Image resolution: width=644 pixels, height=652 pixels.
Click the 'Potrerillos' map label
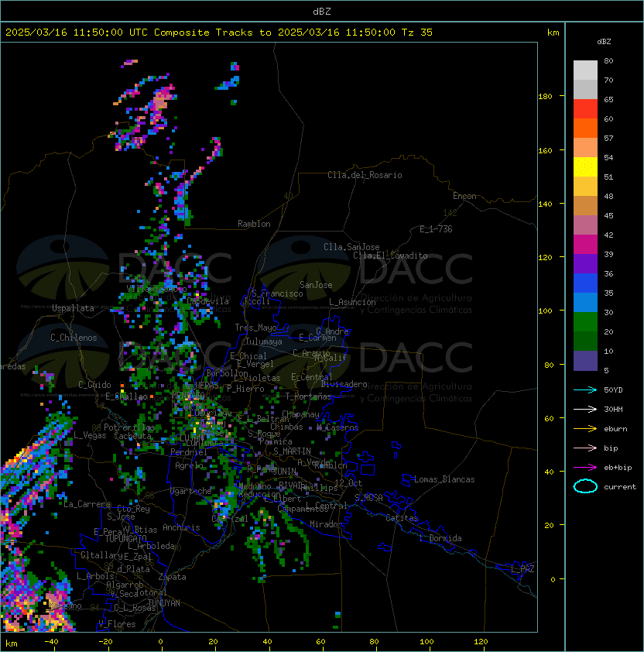tap(129, 427)
